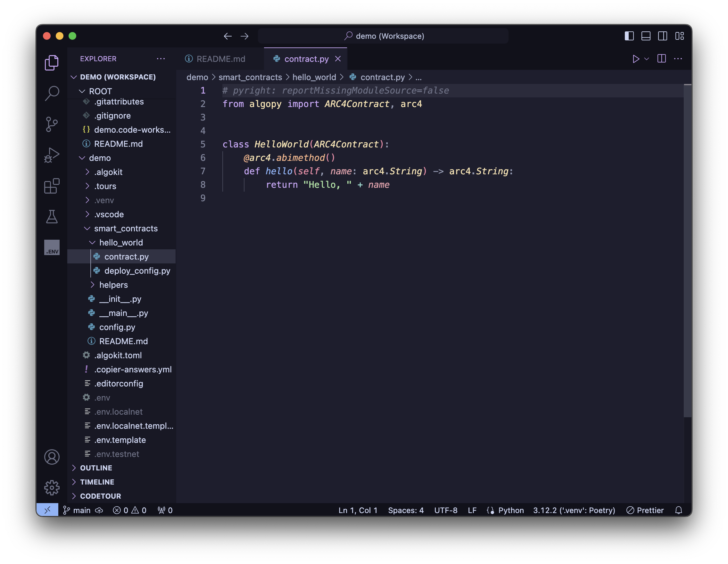Viewport: 728px width, 564px height.
Task: Open the .ENV activity bar icon
Action: 52,247
